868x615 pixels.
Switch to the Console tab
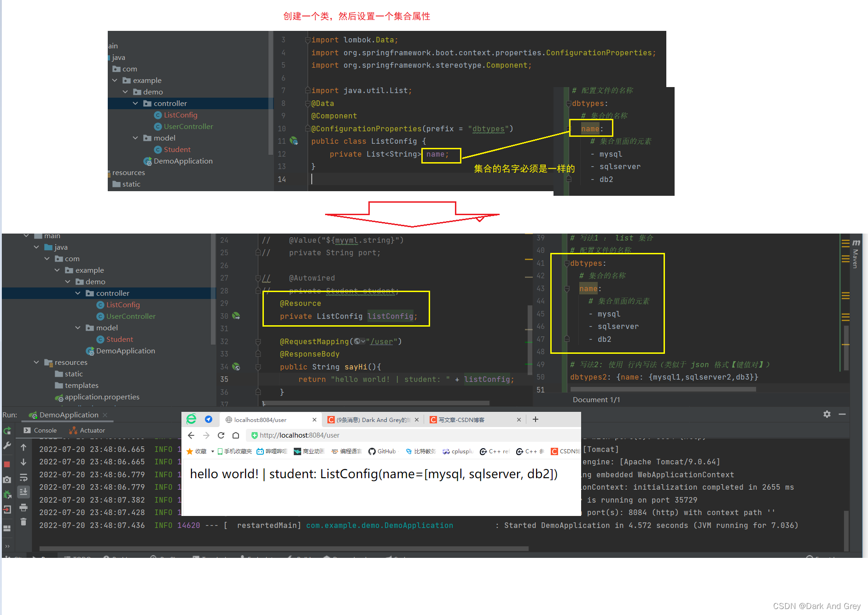click(x=41, y=430)
